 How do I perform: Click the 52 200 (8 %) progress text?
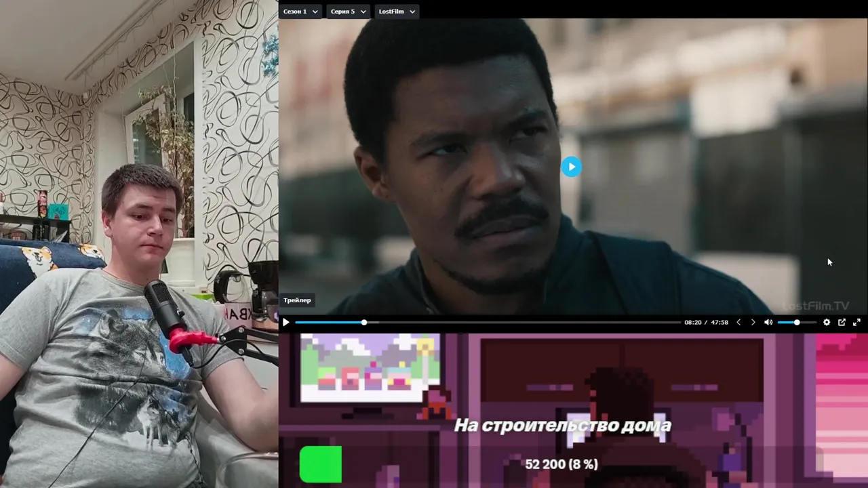point(561,464)
